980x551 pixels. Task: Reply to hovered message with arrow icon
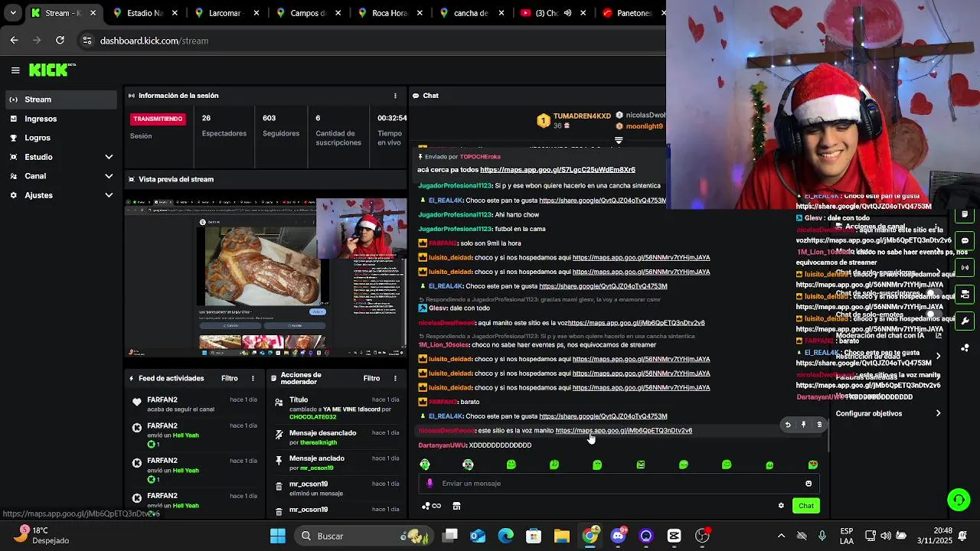click(x=787, y=425)
